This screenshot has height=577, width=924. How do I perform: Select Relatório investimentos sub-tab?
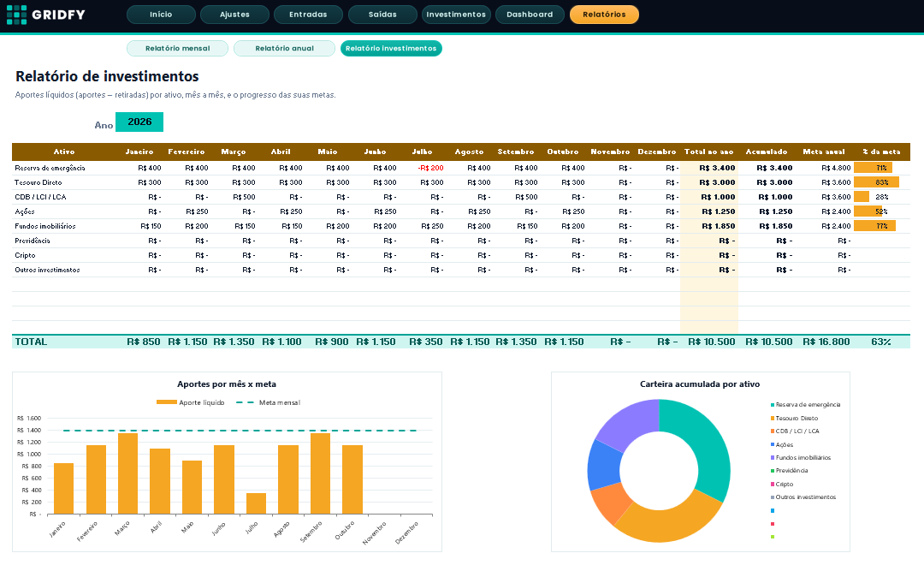click(391, 48)
